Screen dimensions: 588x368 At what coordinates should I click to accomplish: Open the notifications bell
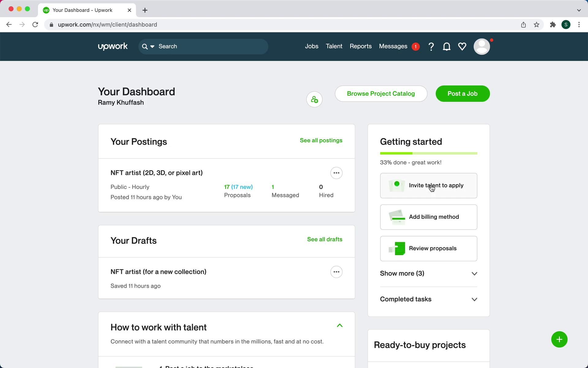[447, 47]
